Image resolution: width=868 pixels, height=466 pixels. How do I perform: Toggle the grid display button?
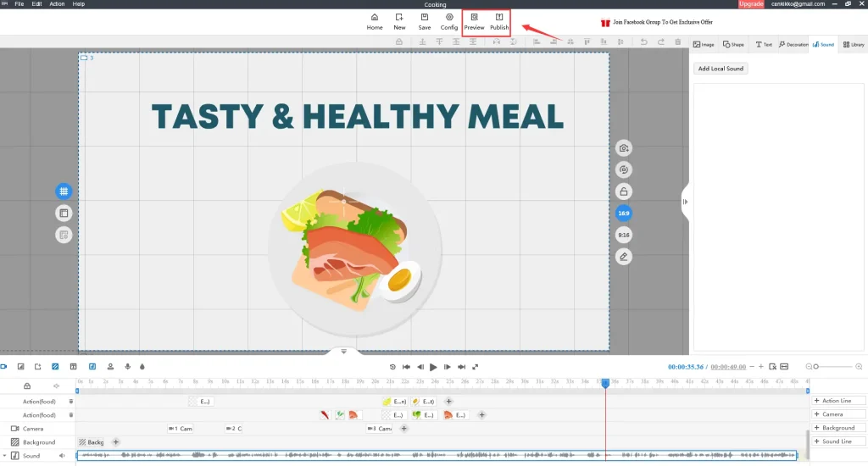[64, 191]
